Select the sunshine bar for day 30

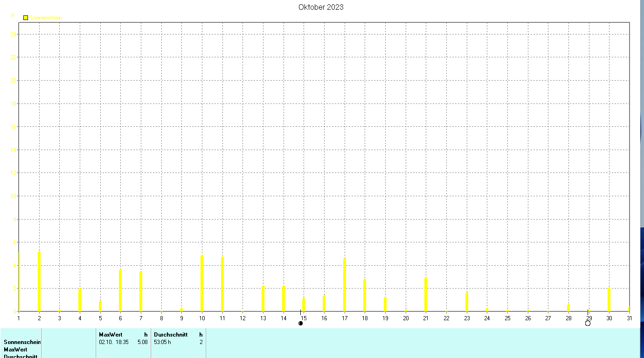(609, 300)
